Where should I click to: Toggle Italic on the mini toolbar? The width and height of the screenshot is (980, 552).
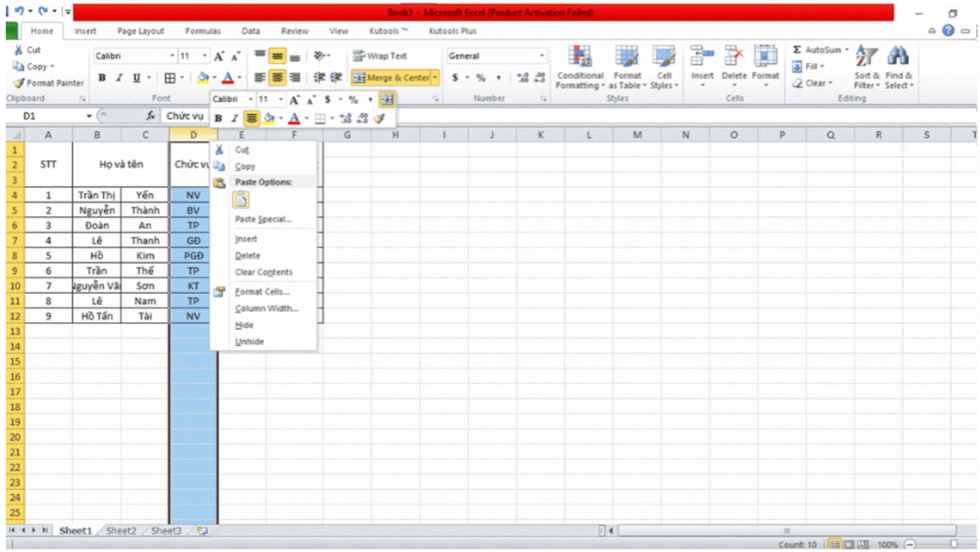click(x=235, y=118)
